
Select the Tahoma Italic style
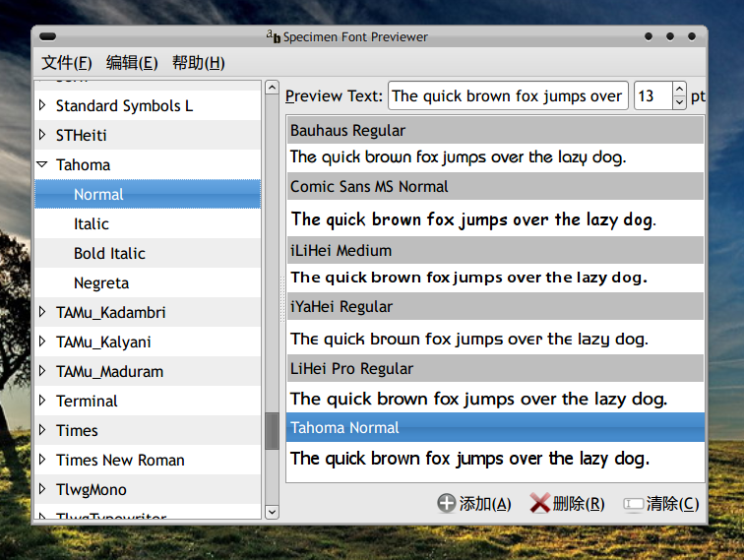click(148, 223)
